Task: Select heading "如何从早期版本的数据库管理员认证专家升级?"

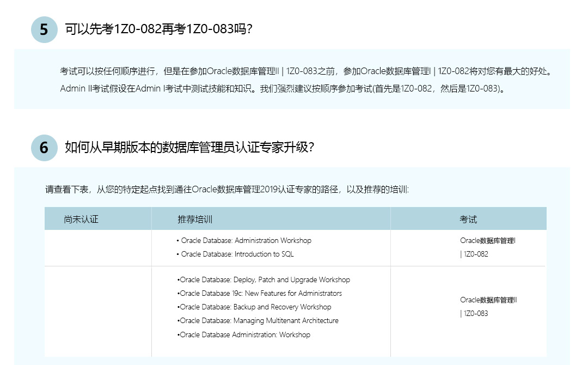Action: [x=189, y=147]
